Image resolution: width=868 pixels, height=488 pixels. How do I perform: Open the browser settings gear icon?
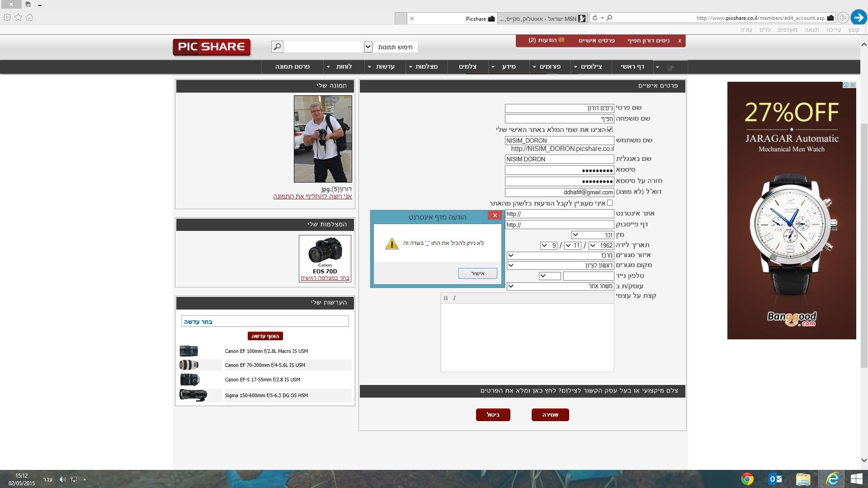click(7, 18)
